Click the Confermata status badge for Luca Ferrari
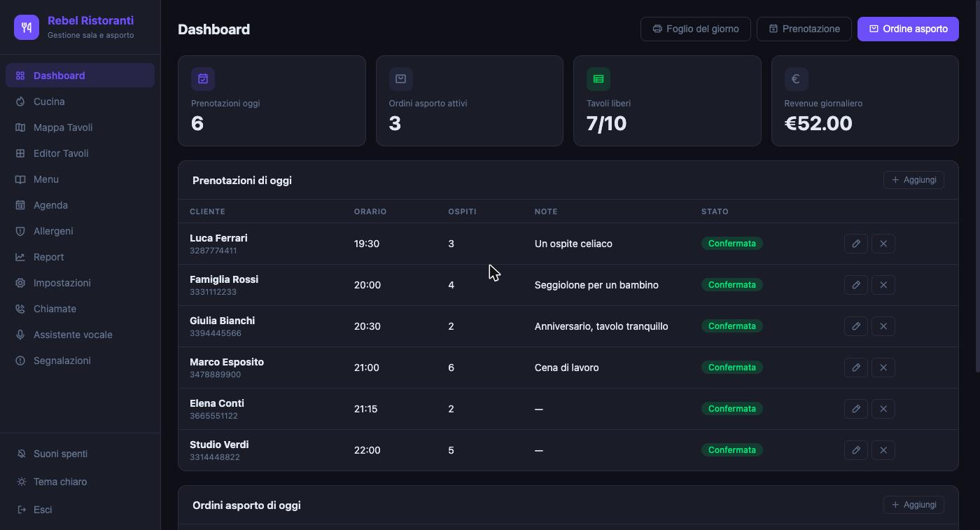Viewport: 980px width, 530px height. pyautogui.click(x=731, y=244)
